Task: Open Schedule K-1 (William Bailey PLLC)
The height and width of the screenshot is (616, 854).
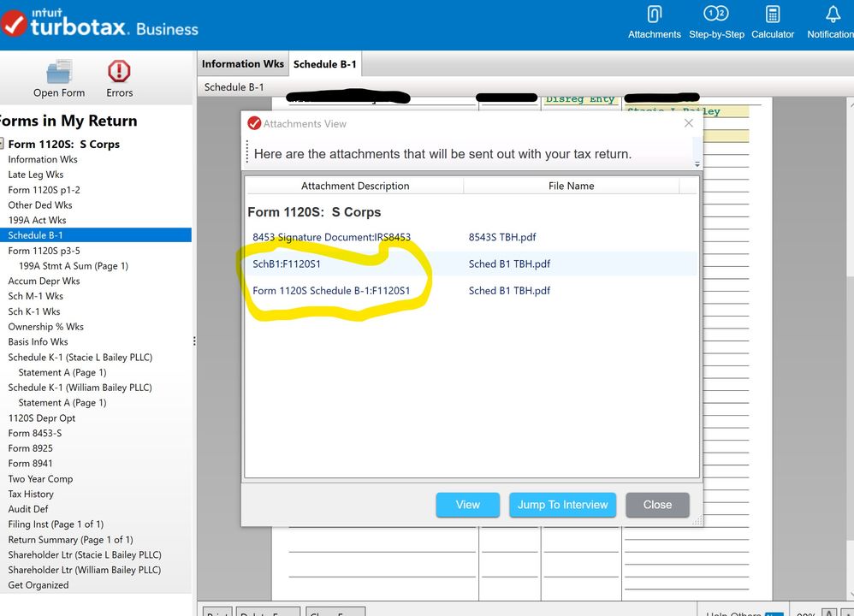Action: pyautogui.click(x=80, y=388)
